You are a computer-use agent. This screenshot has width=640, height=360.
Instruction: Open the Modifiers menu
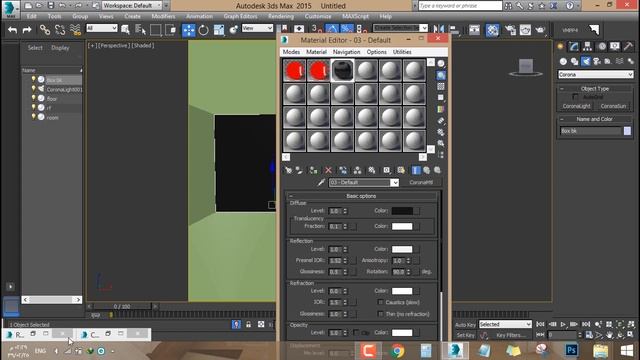pos(163,16)
